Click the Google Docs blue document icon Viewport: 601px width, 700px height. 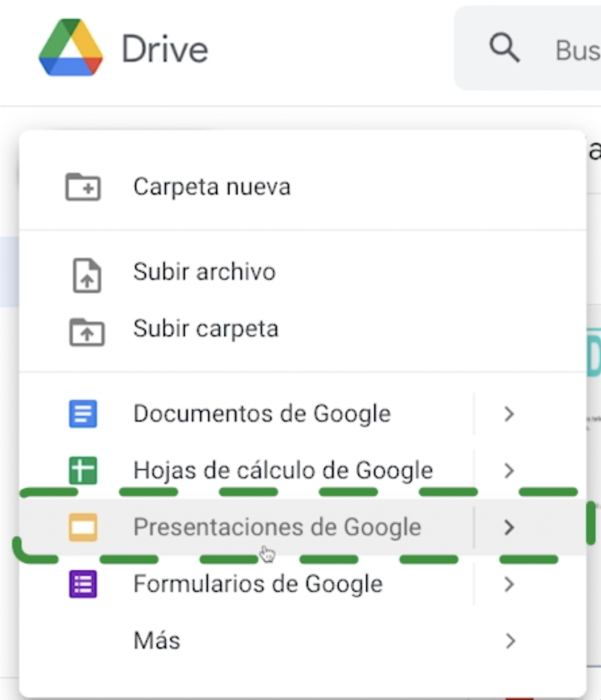pos(82,413)
